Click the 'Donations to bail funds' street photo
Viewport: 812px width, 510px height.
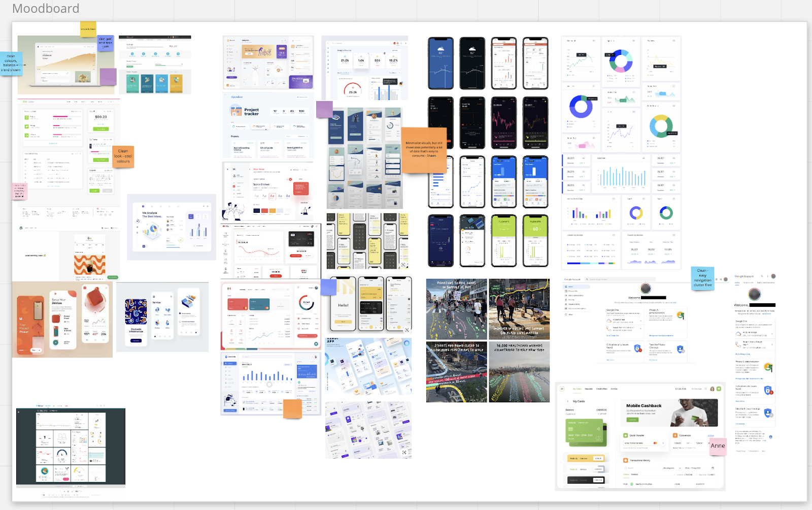click(456, 309)
